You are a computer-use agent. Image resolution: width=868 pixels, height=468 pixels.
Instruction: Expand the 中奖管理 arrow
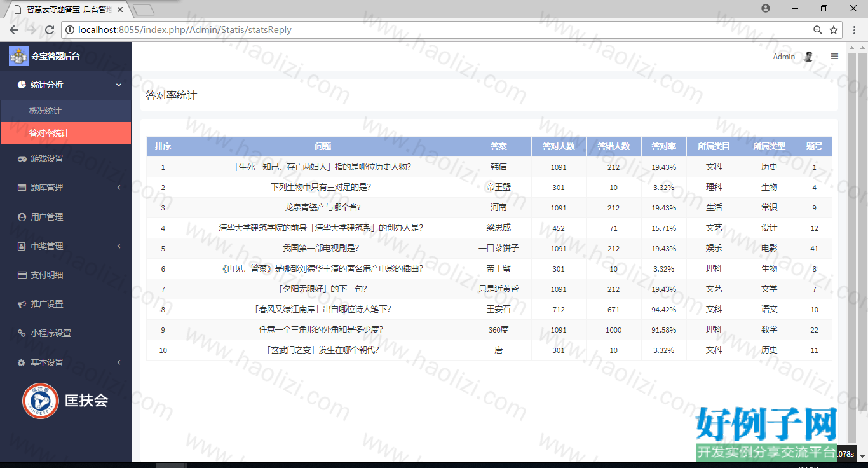(x=119, y=246)
